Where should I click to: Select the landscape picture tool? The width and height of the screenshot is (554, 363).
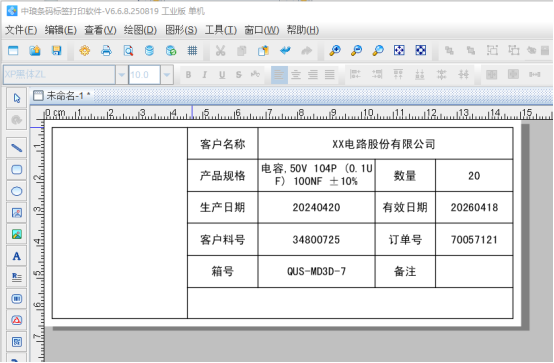[17, 234]
